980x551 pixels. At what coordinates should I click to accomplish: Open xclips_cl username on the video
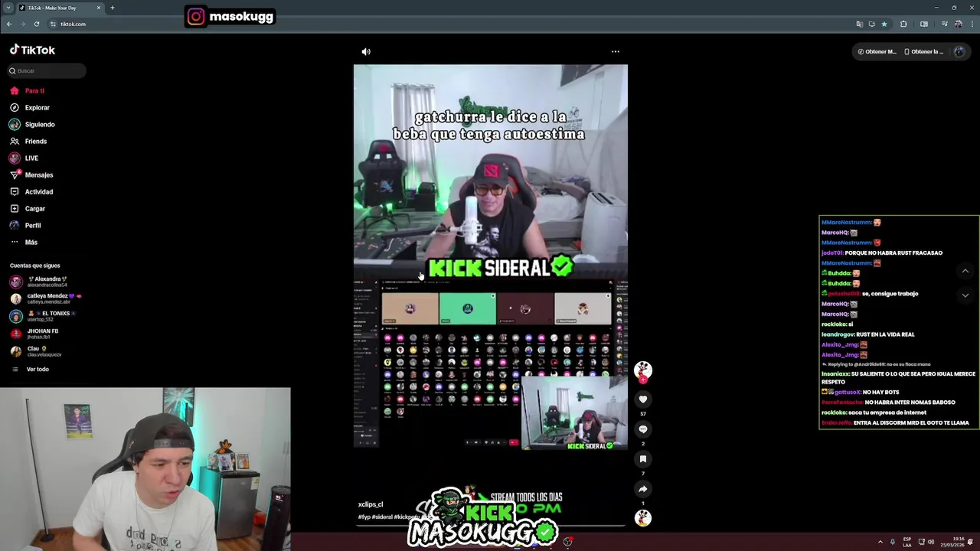pos(371,504)
